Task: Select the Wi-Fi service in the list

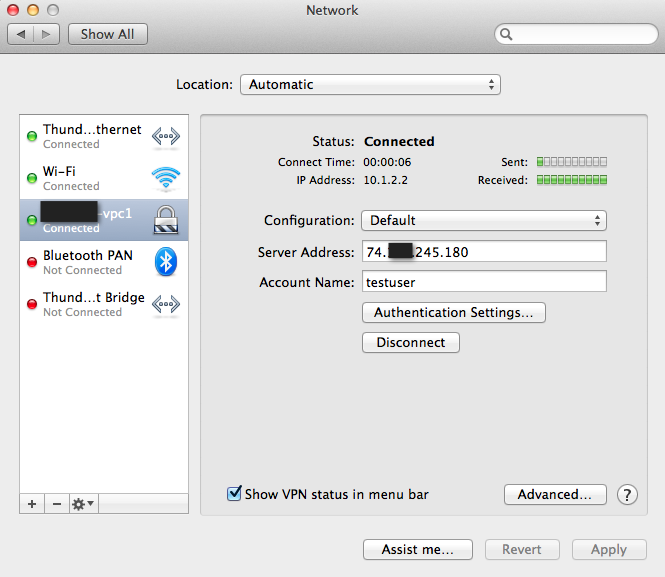Action: tap(90, 178)
